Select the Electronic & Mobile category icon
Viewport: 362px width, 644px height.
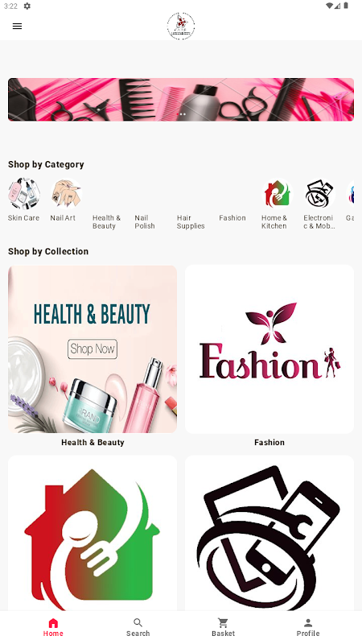click(x=319, y=193)
